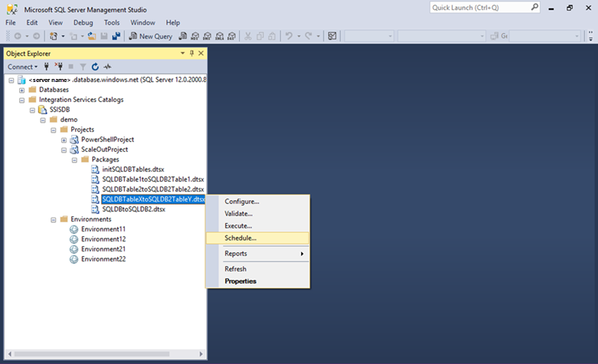Image resolution: width=598 pixels, height=364 pixels.
Task: Click the Connect Object Explorer plug icon
Action: pyautogui.click(x=47, y=67)
